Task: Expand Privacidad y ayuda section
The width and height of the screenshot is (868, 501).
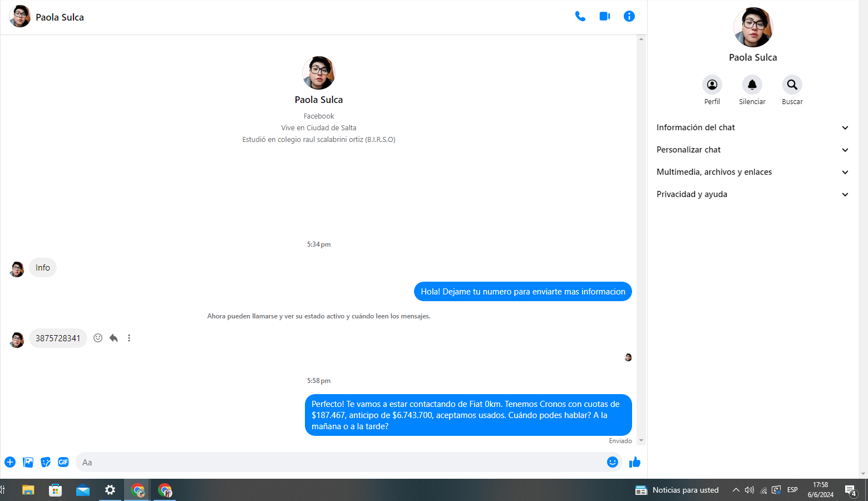Action: [x=752, y=194]
